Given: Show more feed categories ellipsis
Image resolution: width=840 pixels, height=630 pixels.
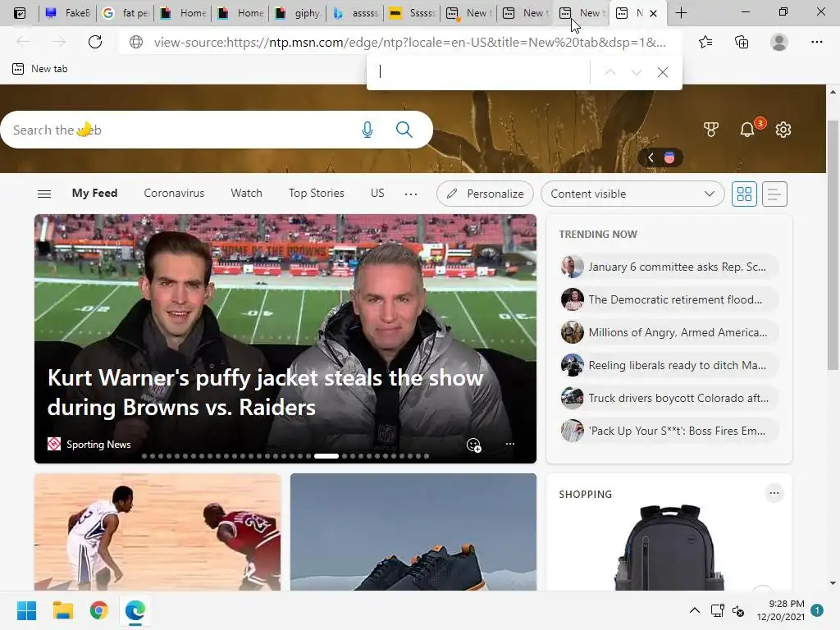Looking at the screenshot, I should pos(411,194).
